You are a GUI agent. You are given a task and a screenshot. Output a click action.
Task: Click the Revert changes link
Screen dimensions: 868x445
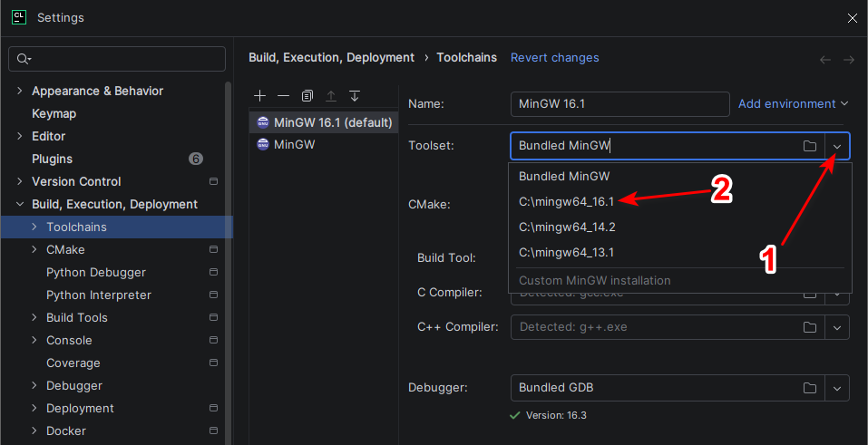point(555,58)
